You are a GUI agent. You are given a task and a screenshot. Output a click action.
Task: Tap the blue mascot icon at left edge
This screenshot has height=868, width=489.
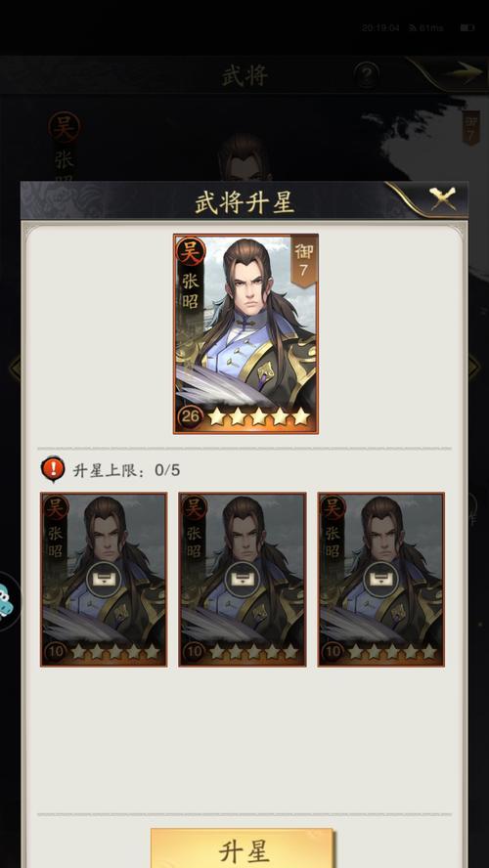7,600
